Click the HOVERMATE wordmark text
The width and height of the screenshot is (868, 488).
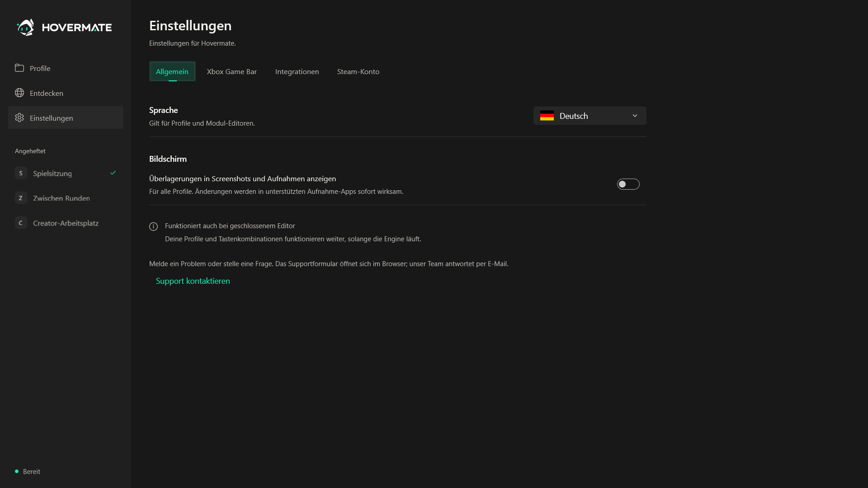coord(77,28)
